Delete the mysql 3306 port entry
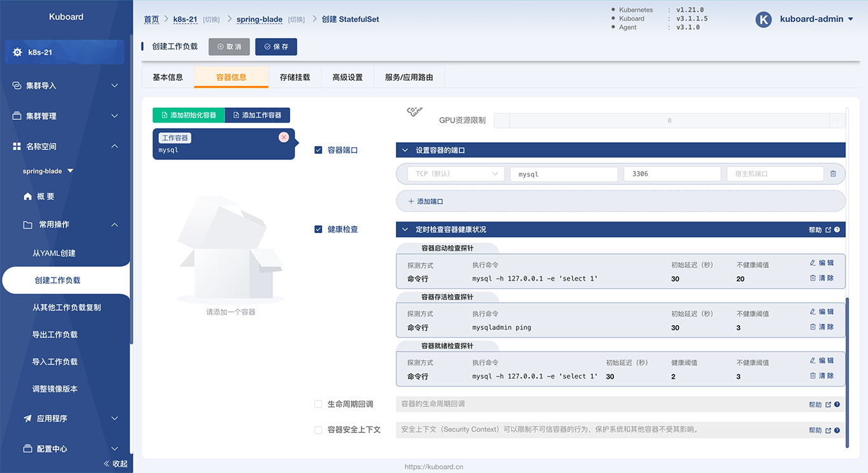The width and height of the screenshot is (868, 473). click(x=833, y=173)
